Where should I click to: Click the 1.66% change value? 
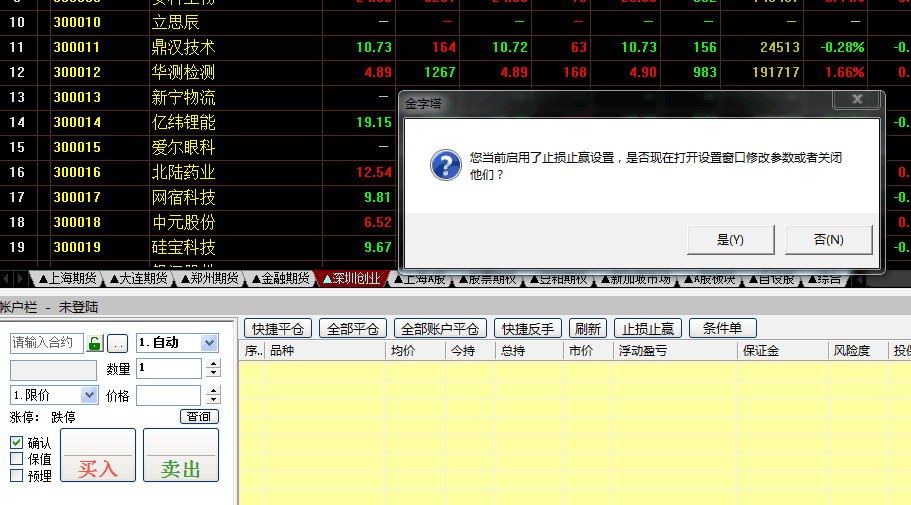click(845, 72)
